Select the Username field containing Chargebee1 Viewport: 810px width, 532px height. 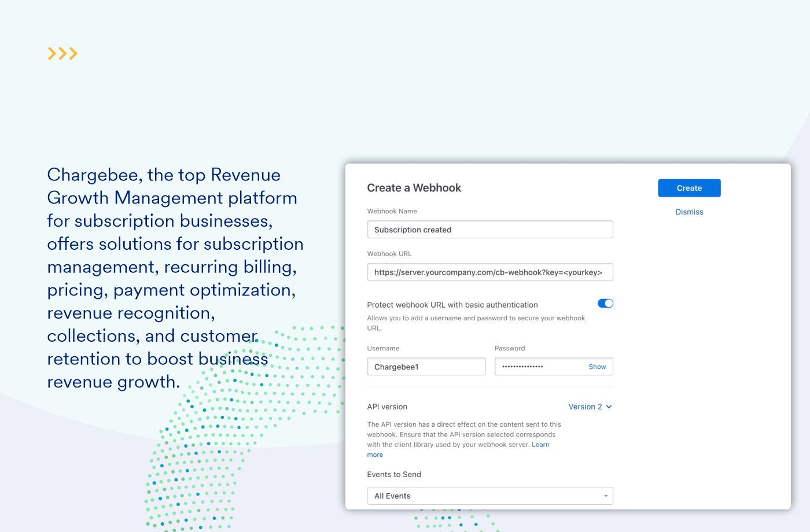[426, 367]
